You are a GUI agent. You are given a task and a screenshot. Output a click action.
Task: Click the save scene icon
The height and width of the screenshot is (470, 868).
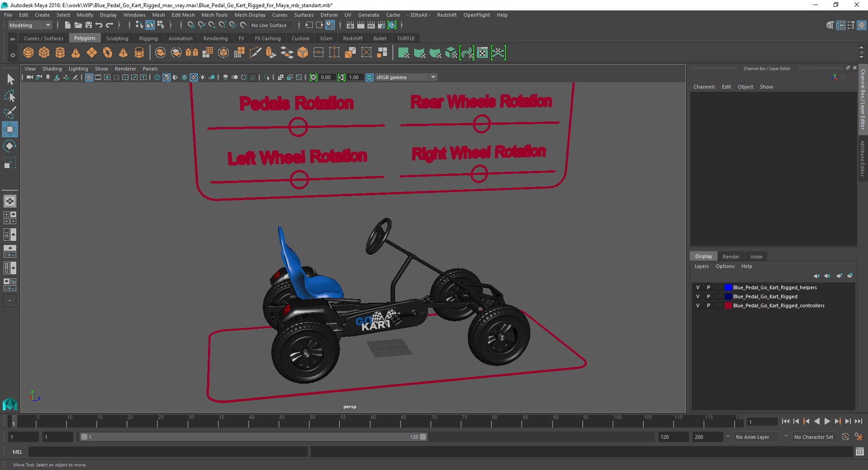point(89,25)
